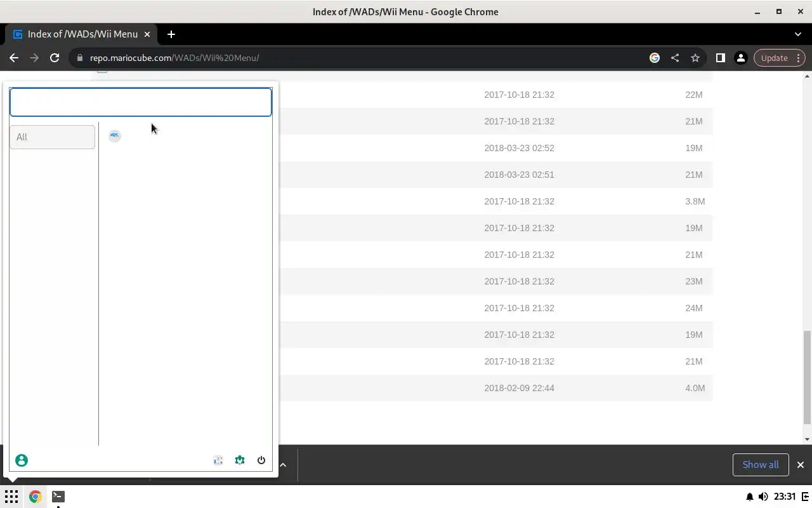Click the 2018-02-09 22:44 date cell

click(x=519, y=388)
